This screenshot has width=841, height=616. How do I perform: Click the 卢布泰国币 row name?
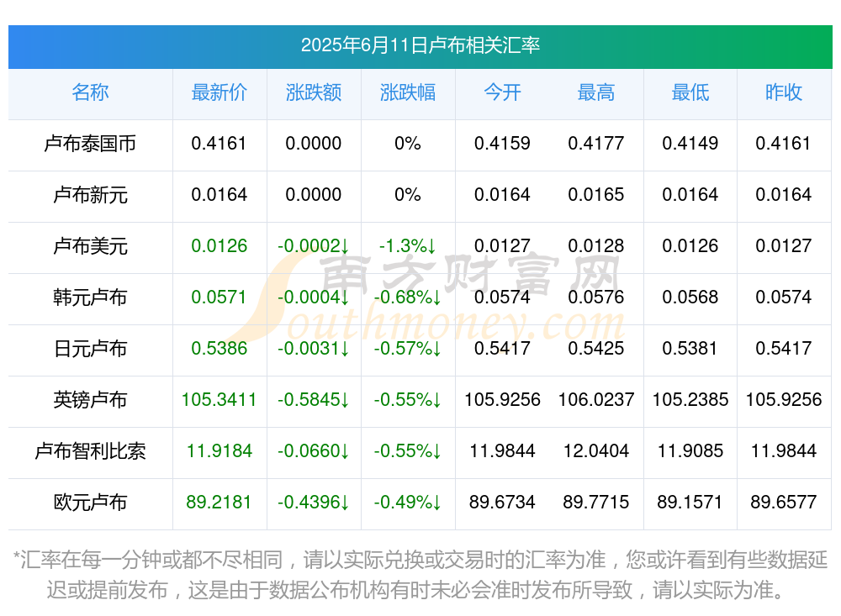tap(90, 144)
